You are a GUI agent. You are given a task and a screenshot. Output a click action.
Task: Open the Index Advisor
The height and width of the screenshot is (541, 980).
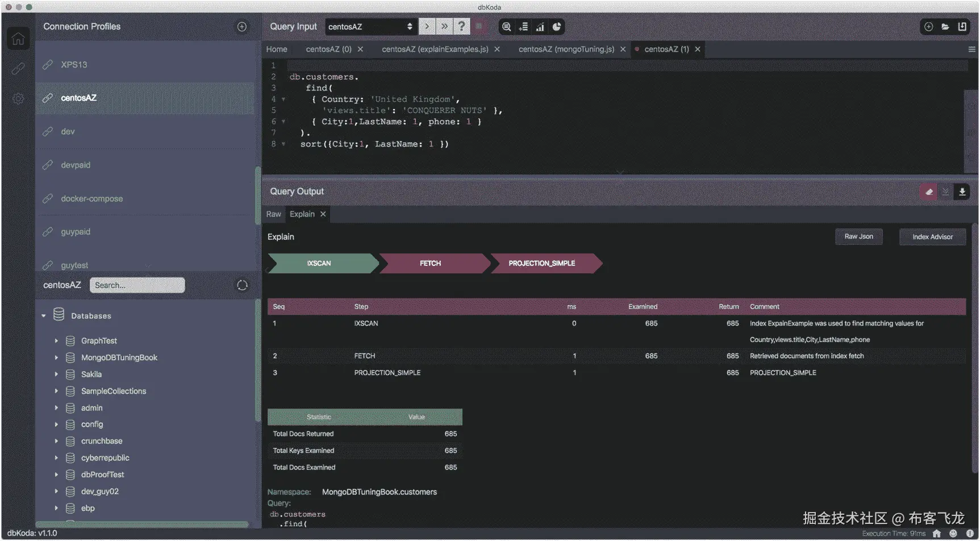click(x=932, y=237)
